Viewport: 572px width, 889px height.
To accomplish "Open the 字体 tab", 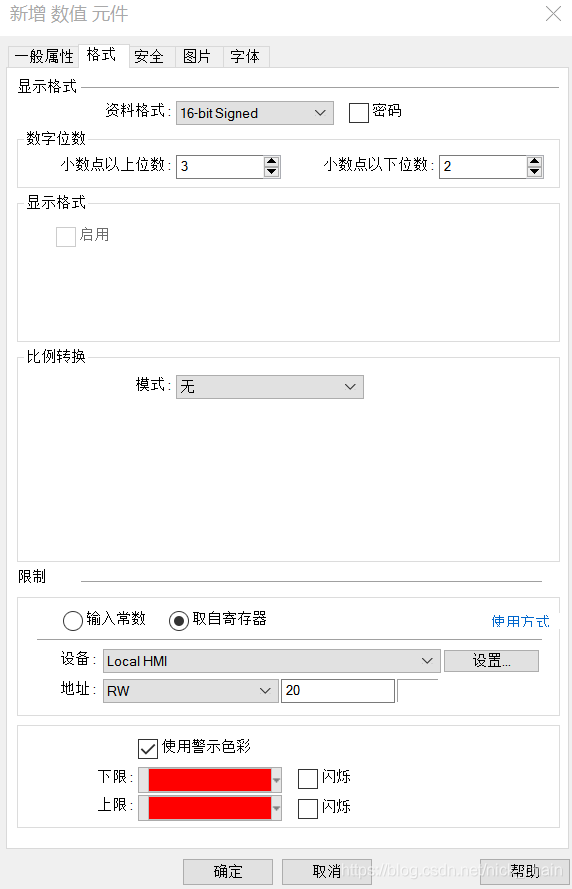I will [245, 57].
